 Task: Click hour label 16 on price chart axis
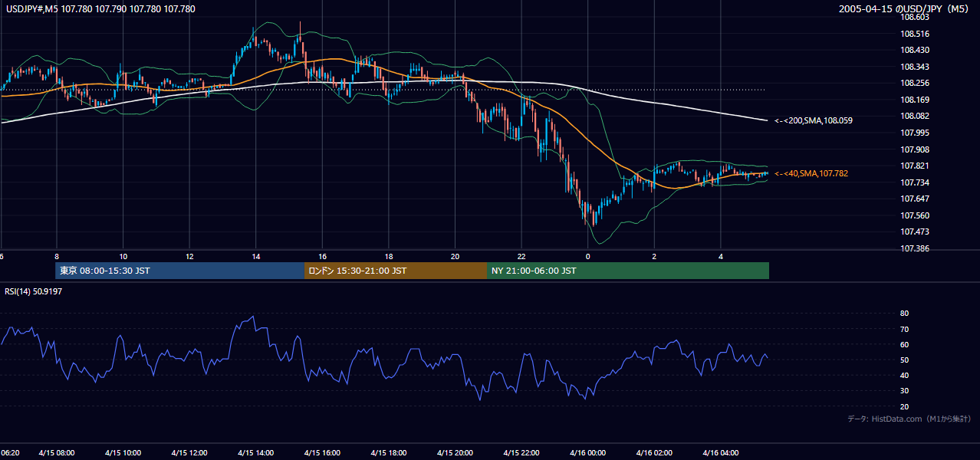tap(323, 256)
